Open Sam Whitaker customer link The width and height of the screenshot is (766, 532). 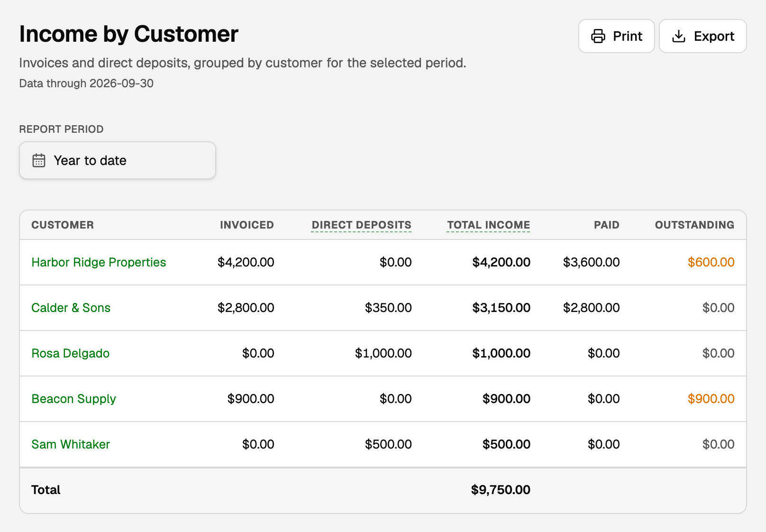point(71,444)
